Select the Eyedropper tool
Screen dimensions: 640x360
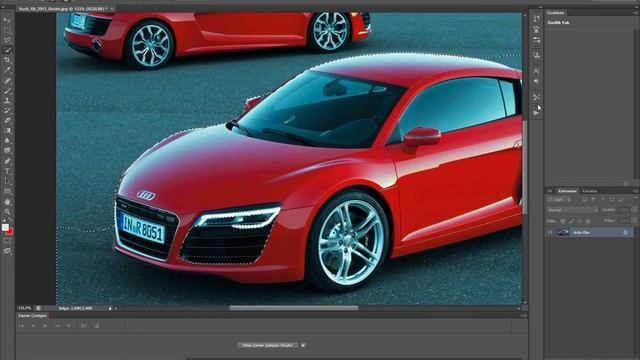(x=7, y=70)
